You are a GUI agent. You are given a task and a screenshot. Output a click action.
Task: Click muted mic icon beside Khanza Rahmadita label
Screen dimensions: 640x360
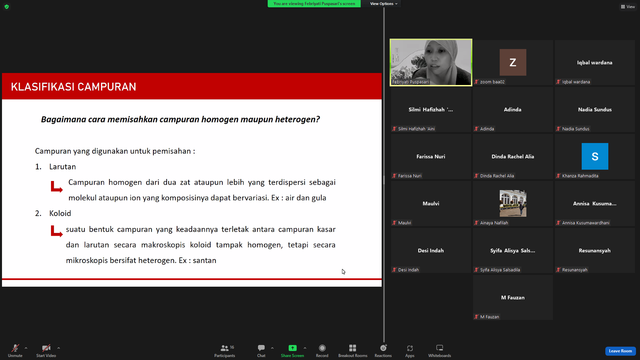pos(558,176)
